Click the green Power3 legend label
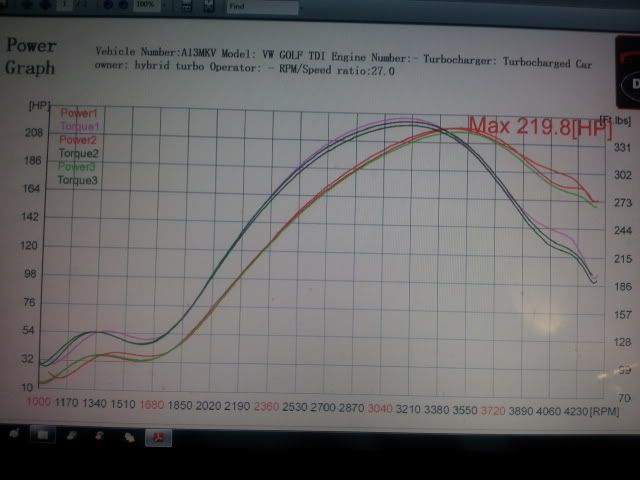Screen dimensions: 640x480 78,166
